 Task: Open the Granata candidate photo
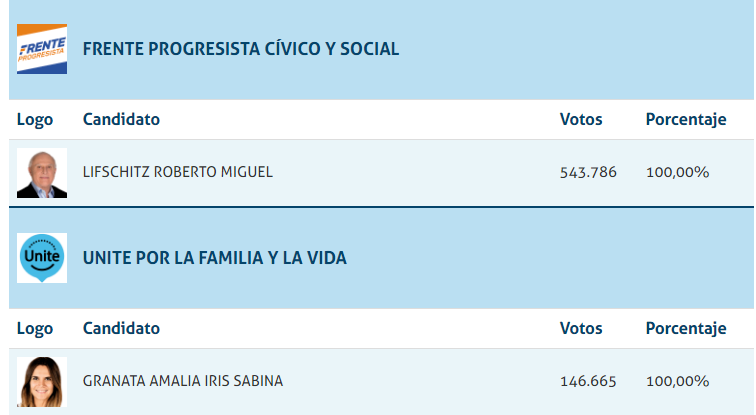42,381
